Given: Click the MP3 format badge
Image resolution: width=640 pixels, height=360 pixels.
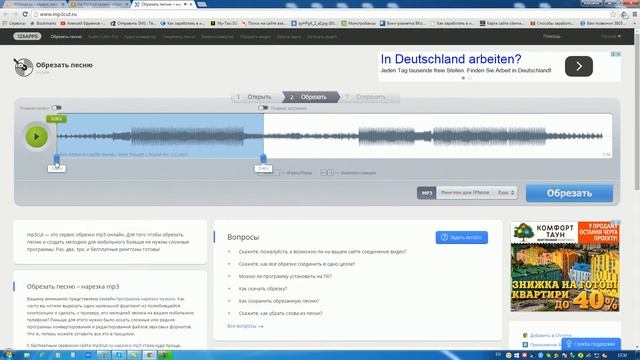Looking at the screenshot, I should [426, 193].
